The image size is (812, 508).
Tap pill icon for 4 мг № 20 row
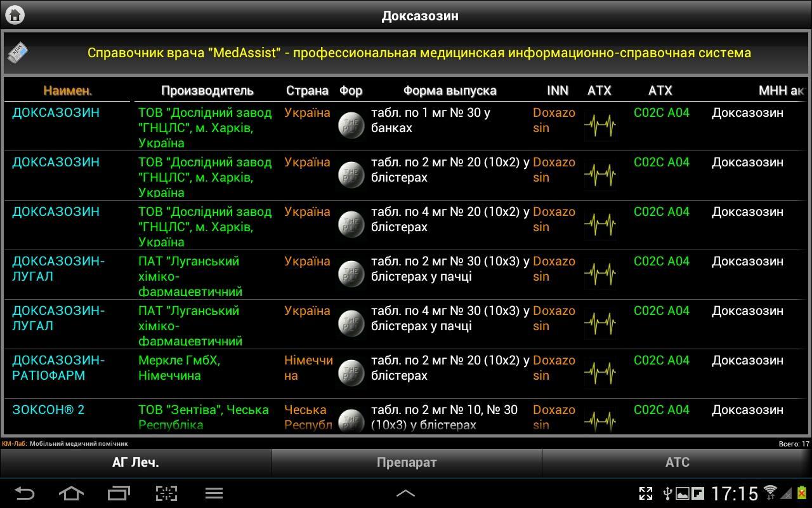click(351, 224)
